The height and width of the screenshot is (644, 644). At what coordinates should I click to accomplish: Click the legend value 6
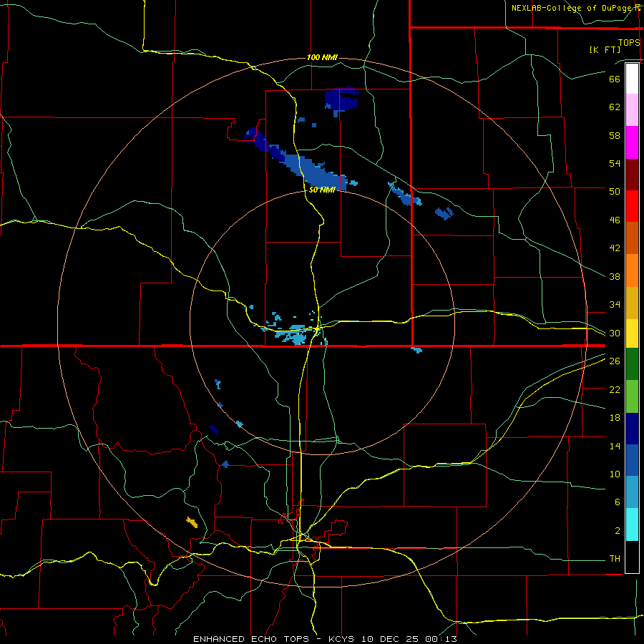[x=618, y=502]
